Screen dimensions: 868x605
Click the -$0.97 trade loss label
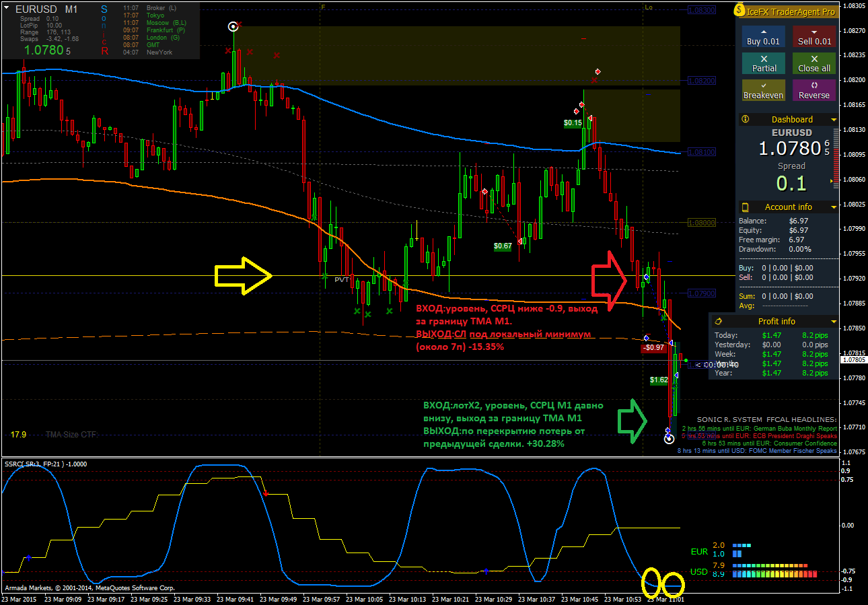point(653,348)
